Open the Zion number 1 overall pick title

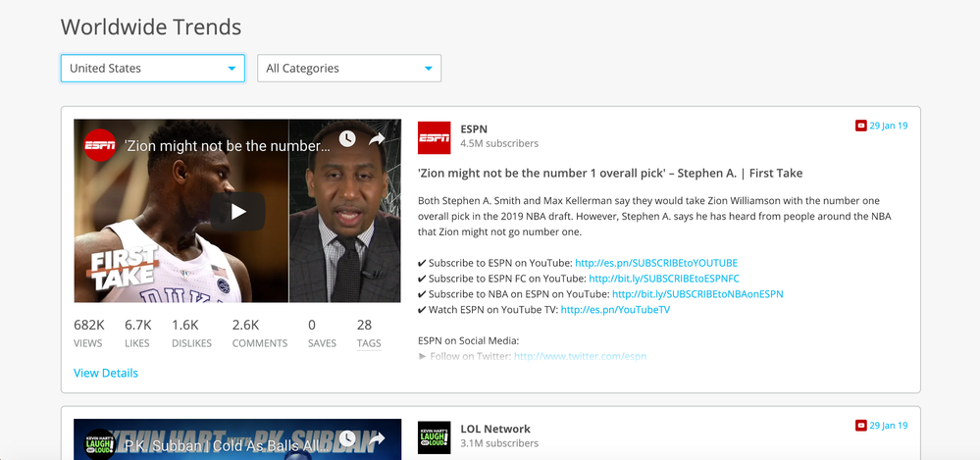(610, 174)
